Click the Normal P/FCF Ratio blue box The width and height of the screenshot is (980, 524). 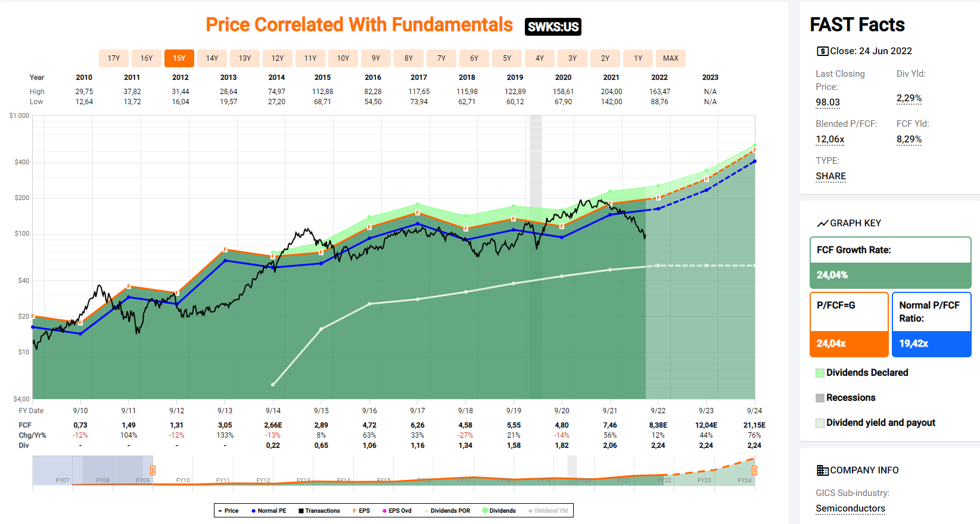point(931,325)
